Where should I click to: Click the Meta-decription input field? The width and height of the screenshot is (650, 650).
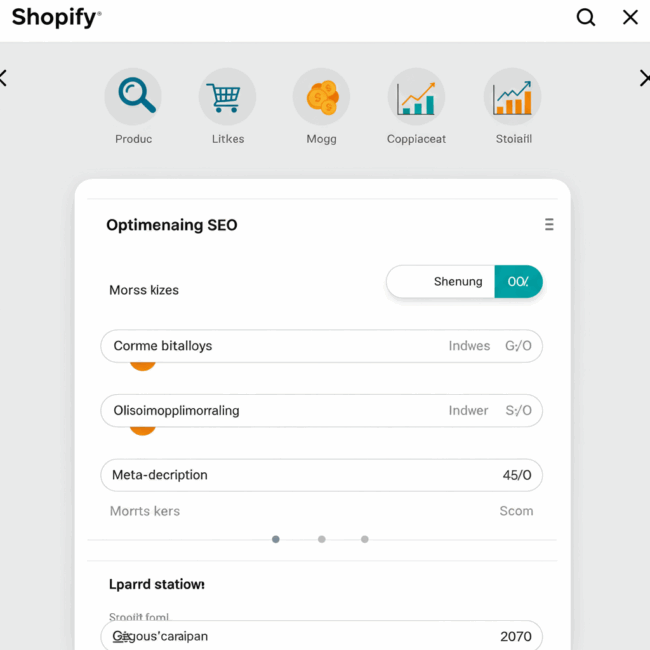tap(321, 475)
